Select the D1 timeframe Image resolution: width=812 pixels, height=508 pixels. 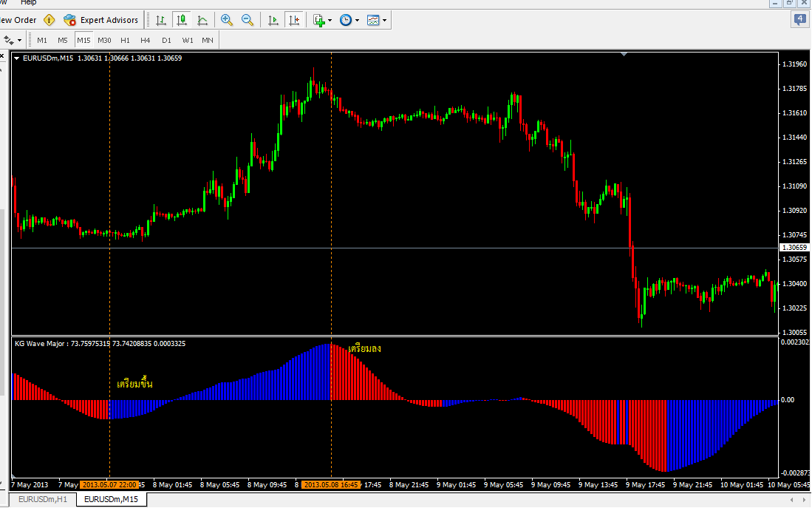pos(166,41)
